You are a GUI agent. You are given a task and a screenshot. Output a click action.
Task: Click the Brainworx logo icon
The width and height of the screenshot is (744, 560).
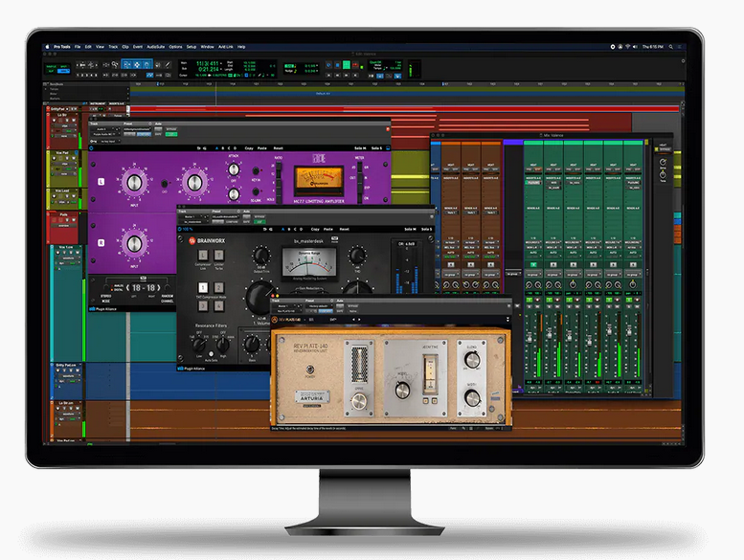pos(192,241)
